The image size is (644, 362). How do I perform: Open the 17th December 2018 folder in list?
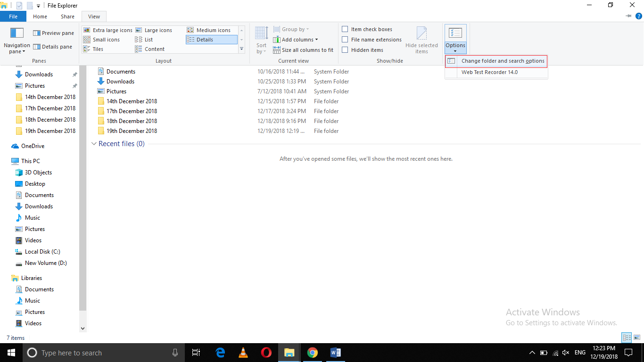pyautogui.click(x=132, y=111)
